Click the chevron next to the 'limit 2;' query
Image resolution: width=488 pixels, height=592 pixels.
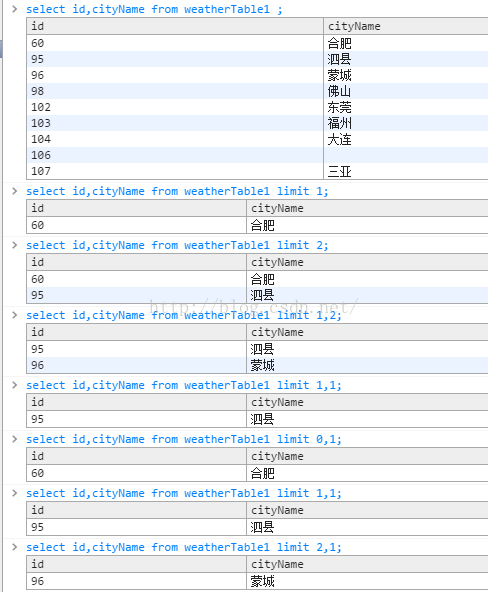[15, 245]
